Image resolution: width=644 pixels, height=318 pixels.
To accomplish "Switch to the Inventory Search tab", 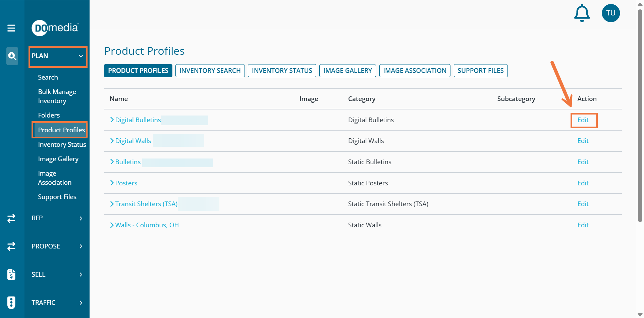I will tap(210, 71).
